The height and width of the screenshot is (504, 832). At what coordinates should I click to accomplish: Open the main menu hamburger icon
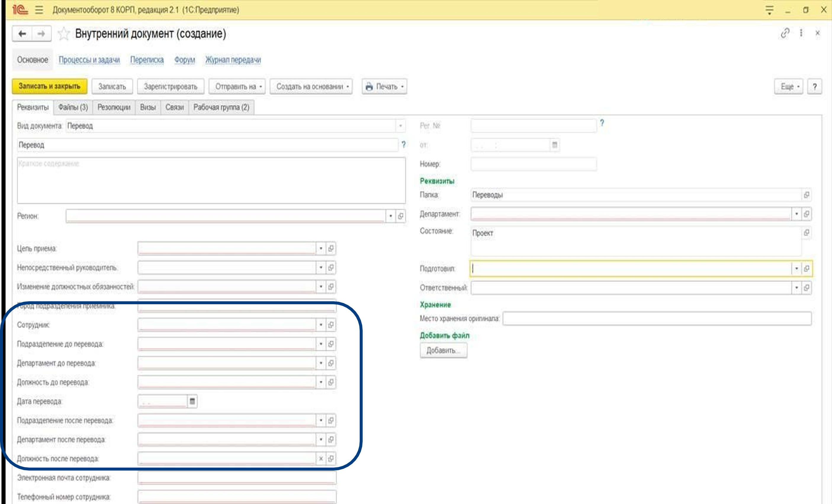click(x=39, y=10)
